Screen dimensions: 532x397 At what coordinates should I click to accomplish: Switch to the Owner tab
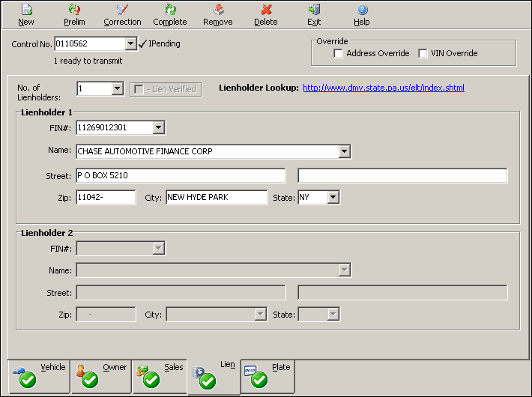click(101, 376)
